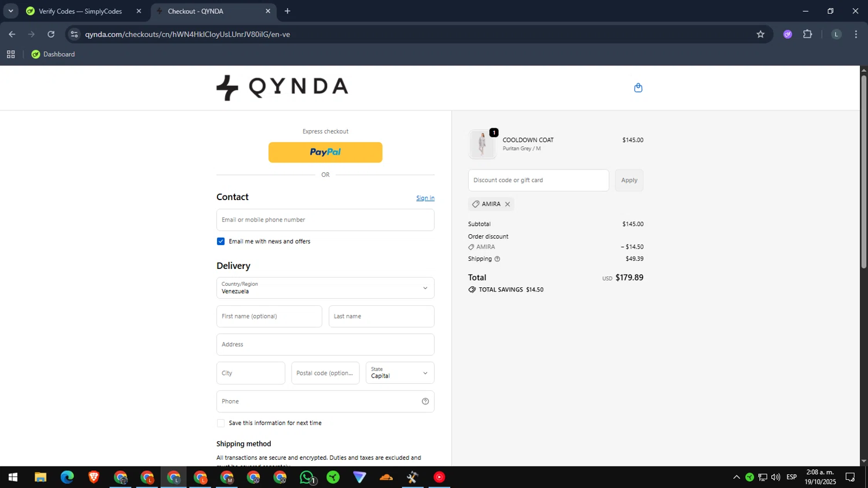Image resolution: width=868 pixels, height=488 pixels.
Task: View site information icon in address bar
Action: [x=74, y=34]
